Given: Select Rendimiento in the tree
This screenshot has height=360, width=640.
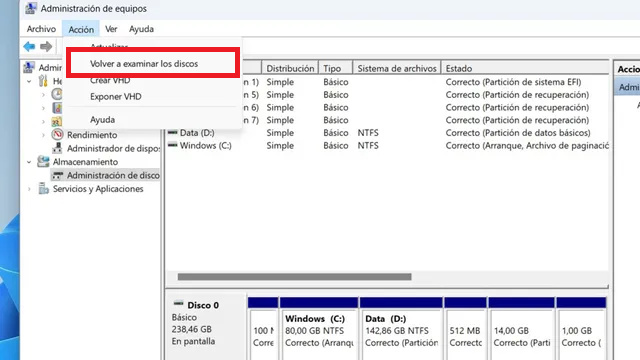Looking at the screenshot, I should pyautogui.click(x=92, y=135).
